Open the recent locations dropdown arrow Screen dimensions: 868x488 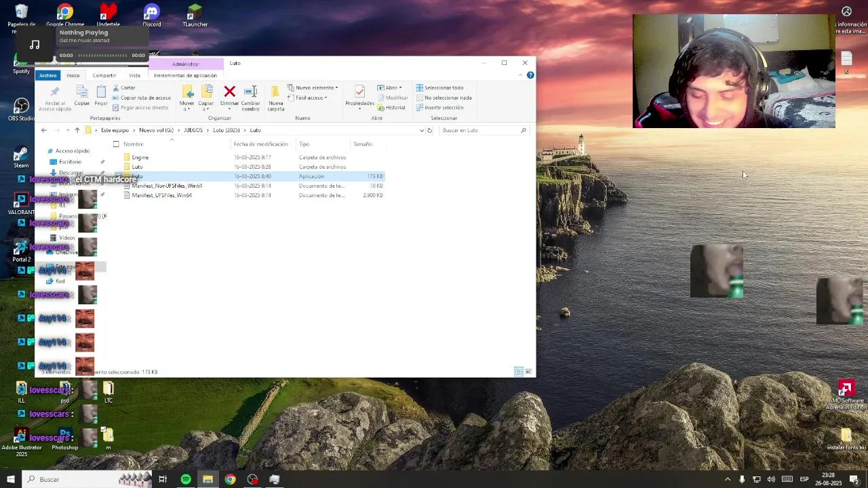68,130
